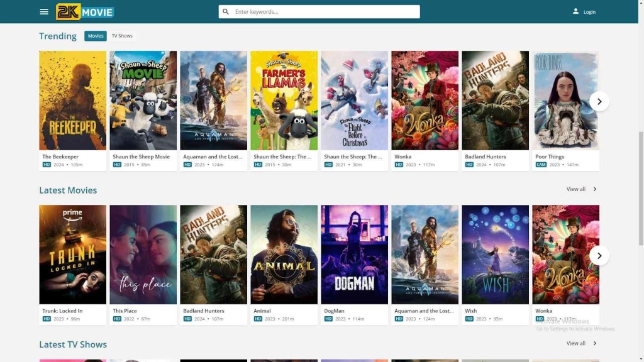The image size is (644, 362).
Task: Click the 'DogMan' title link
Action: coord(334,310)
